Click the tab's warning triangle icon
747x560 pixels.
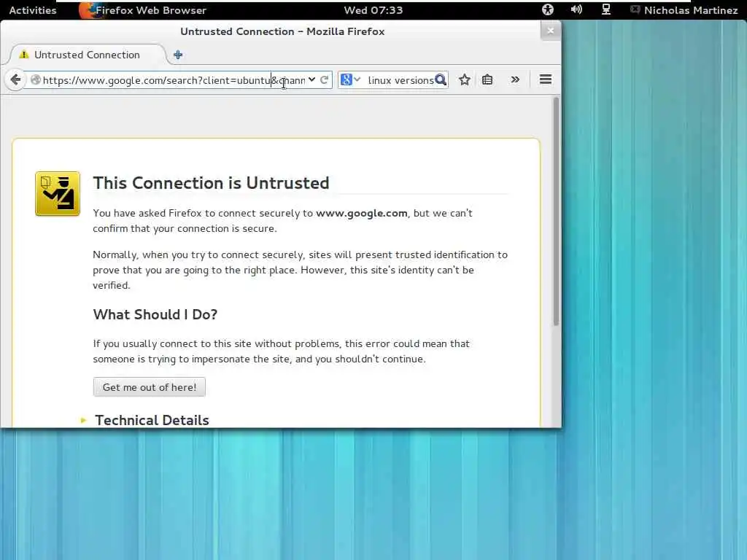click(x=24, y=55)
